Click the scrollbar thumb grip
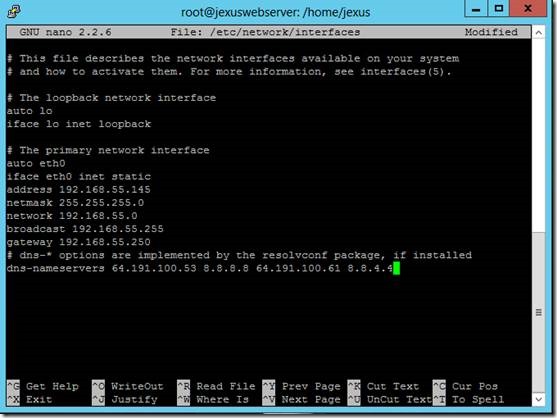Image resolution: width=557 pixels, height=418 pixels. click(539, 313)
